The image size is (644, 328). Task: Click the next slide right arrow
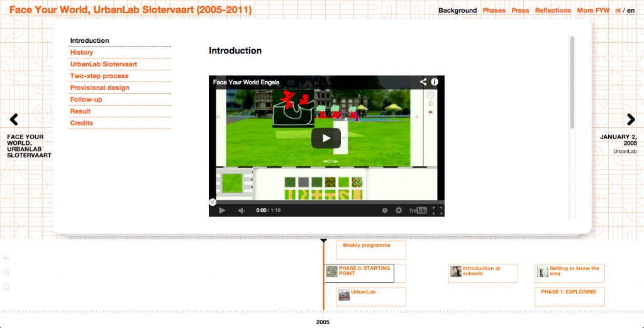[631, 120]
